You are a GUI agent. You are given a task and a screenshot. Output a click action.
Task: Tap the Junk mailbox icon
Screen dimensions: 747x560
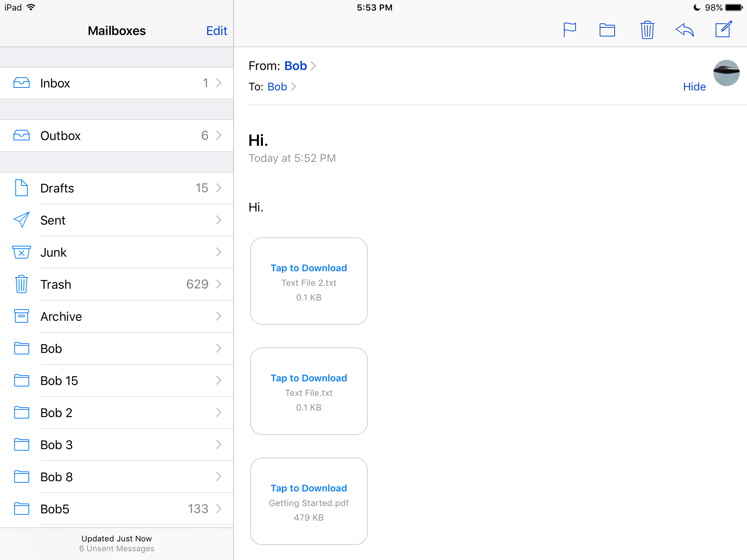point(22,252)
